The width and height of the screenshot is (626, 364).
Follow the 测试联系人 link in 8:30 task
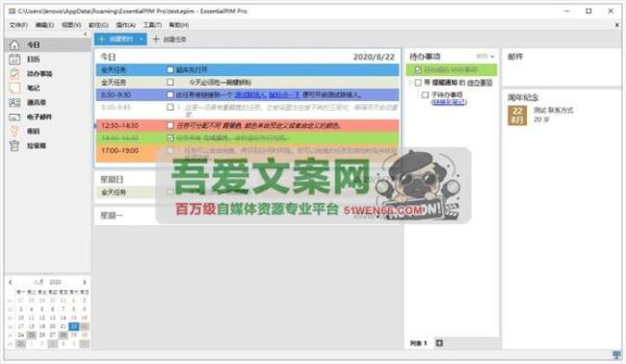[250, 95]
